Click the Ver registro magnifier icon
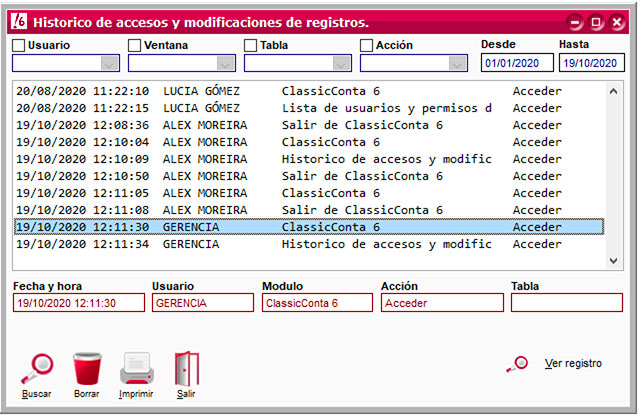 (517, 364)
